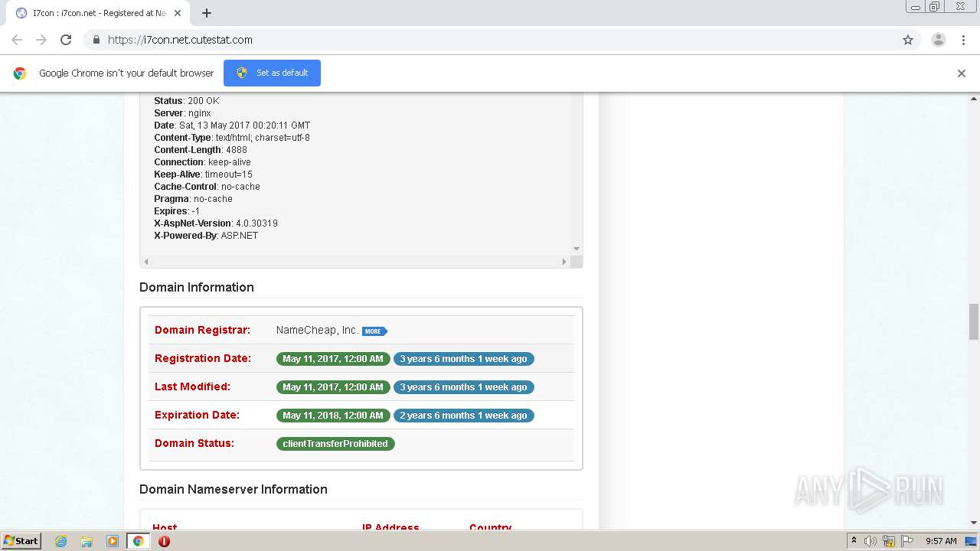The image size is (980, 551).
Task: Click NameCheap, Inc. registrar text
Action: click(318, 330)
